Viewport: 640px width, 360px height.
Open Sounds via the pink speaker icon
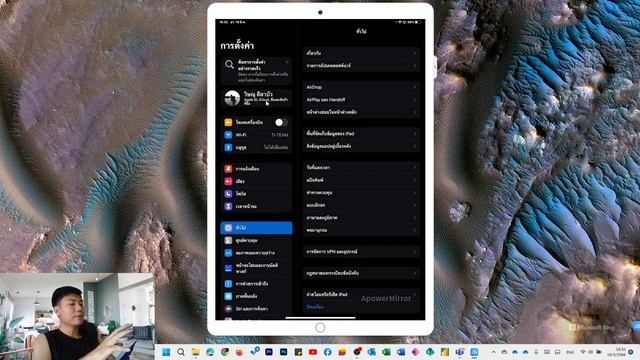[x=228, y=181]
